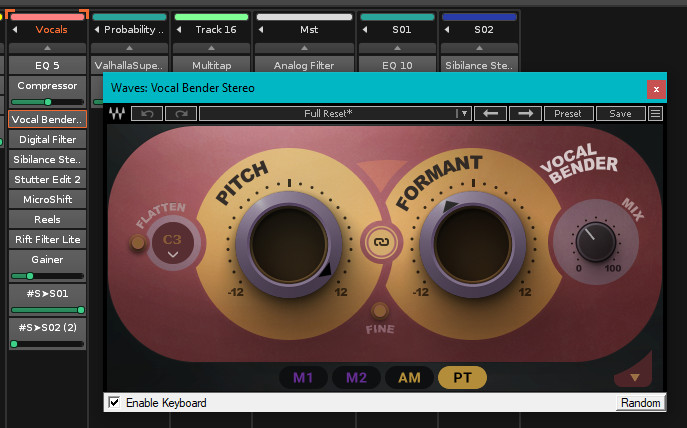This screenshot has height=428, width=687.
Task: Click the up triangle under Track 16
Action: pos(211,48)
